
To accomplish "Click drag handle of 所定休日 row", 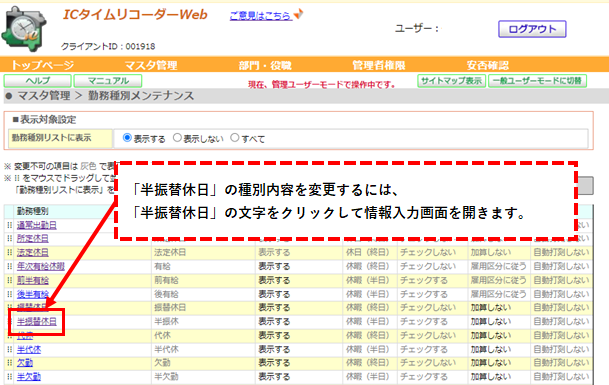I will tap(9, 238).
